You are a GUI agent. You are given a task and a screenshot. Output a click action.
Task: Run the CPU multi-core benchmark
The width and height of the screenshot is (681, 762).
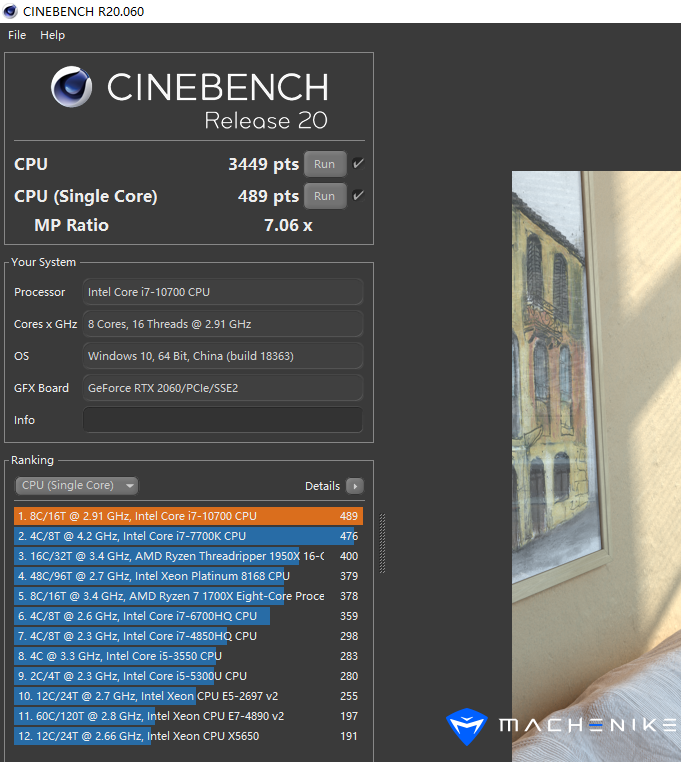coord(325,164)
